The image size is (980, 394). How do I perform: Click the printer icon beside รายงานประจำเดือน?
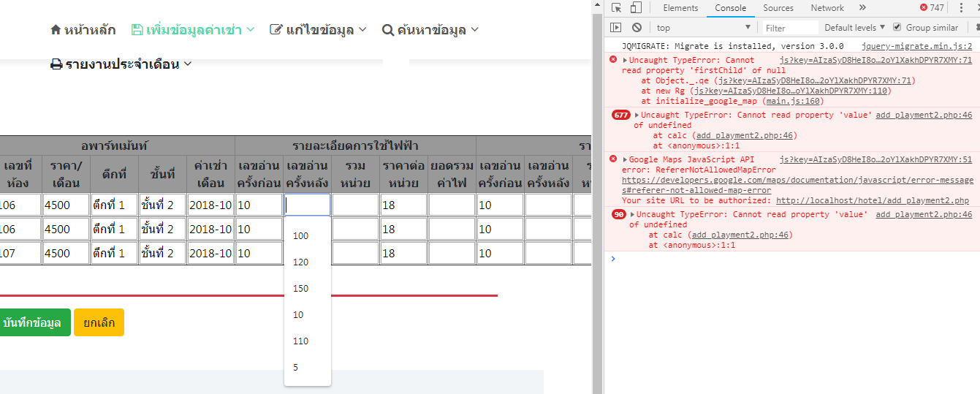click(x=56, y=64)
